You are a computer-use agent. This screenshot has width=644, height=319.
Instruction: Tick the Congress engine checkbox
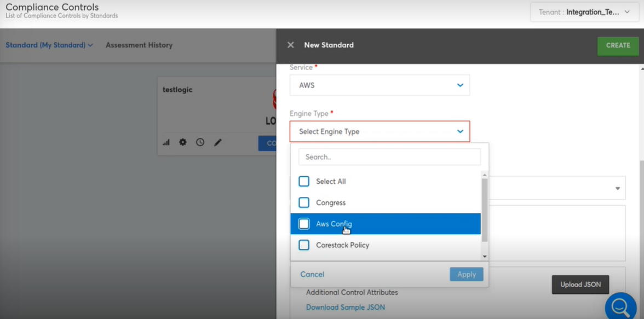[x=304, y=202]
